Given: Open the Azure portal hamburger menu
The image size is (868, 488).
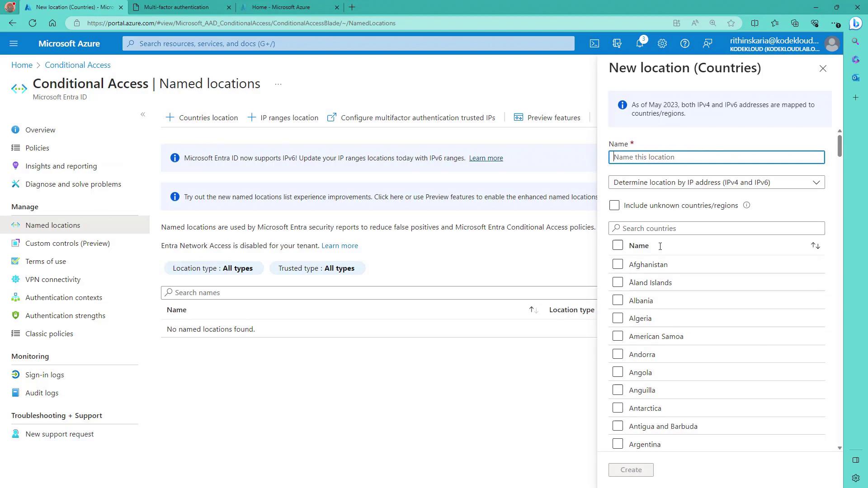Looking at the screenshot, I should tap(14, 43).
